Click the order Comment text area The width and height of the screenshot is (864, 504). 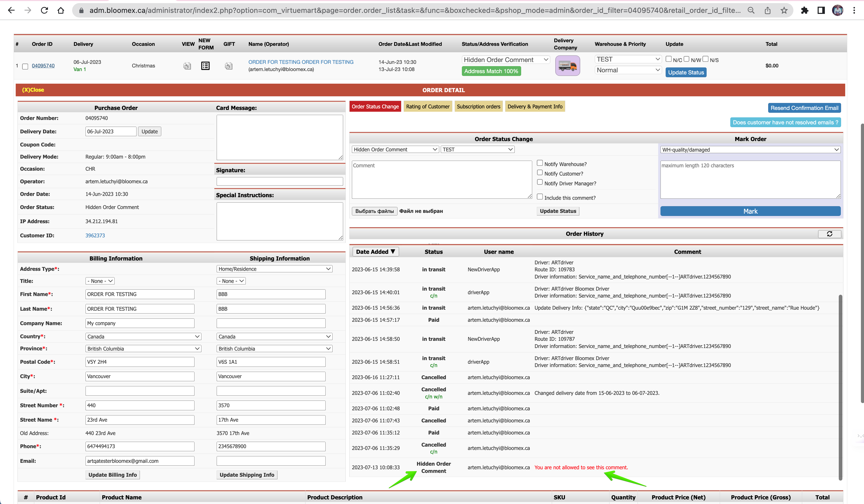[442, 179]
